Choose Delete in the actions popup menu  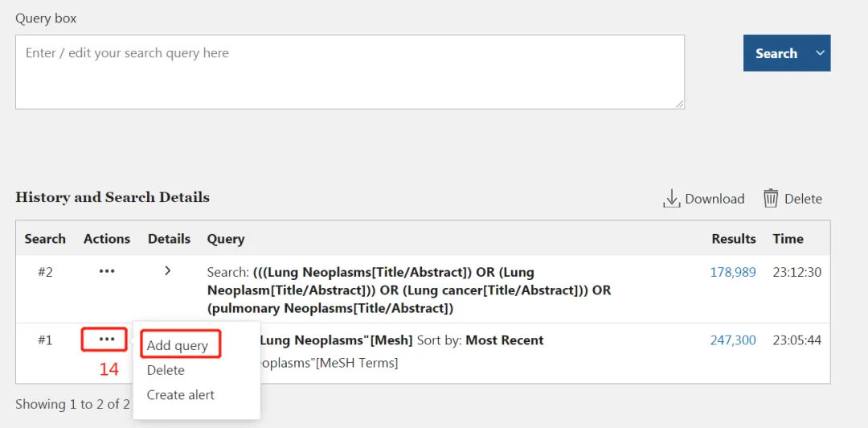point(166,370)
